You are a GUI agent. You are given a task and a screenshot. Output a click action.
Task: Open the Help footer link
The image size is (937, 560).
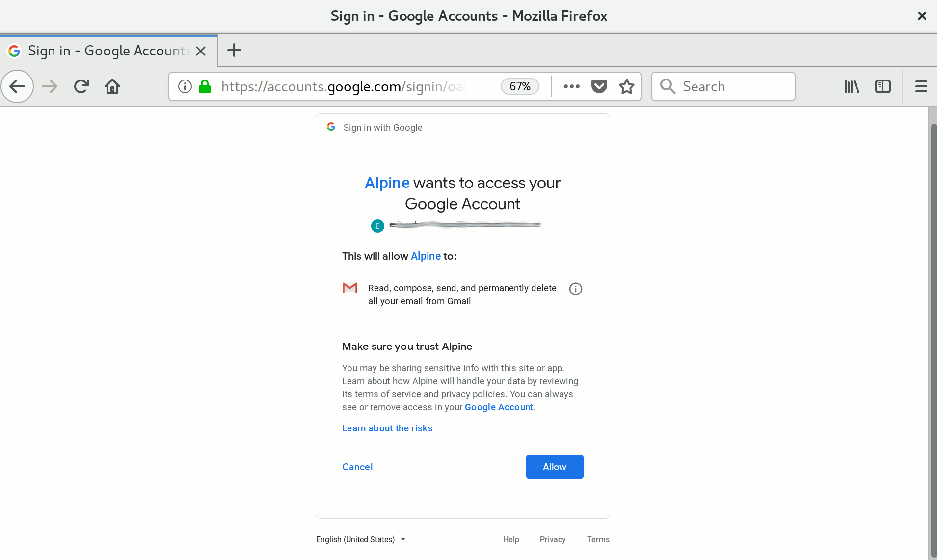coord(511,539)
